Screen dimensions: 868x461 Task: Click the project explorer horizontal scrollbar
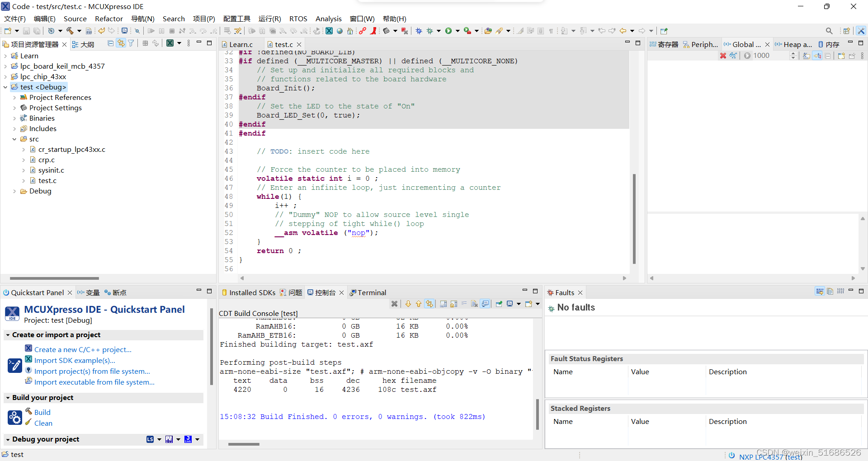point(54,278)
